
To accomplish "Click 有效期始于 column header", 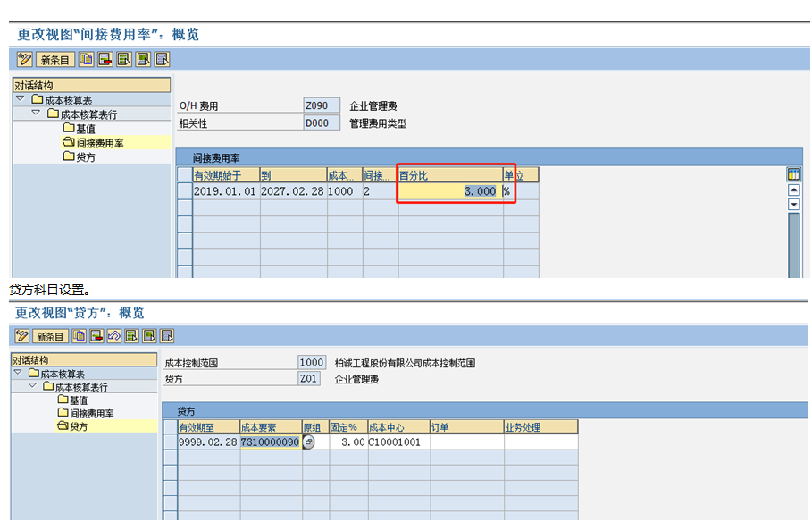I will [226, 174].
